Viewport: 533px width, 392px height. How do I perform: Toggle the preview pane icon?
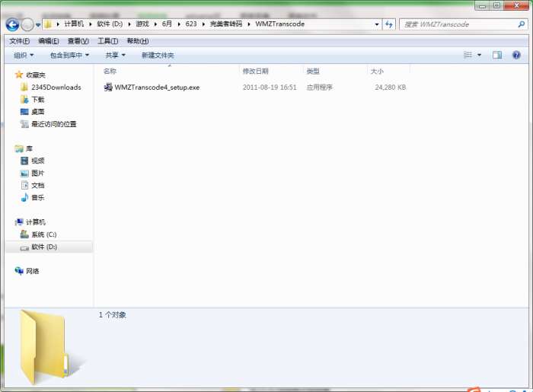coord(497,55)
